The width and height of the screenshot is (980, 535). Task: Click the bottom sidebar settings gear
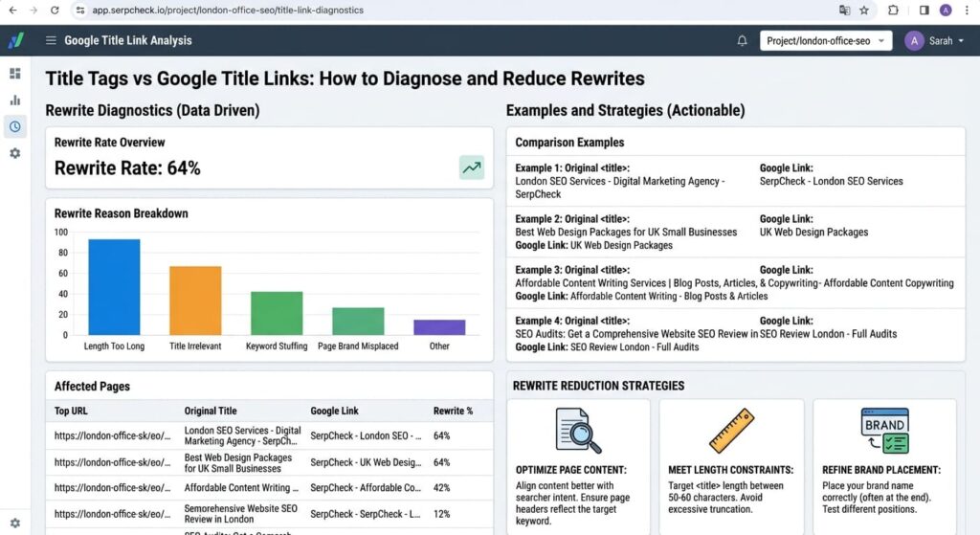click(15, 523)
